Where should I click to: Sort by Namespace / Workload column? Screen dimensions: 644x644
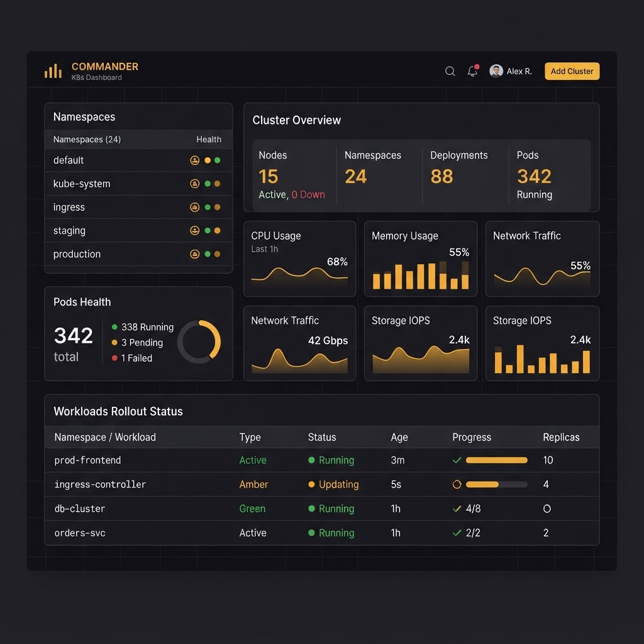click(x=105, y=437)
